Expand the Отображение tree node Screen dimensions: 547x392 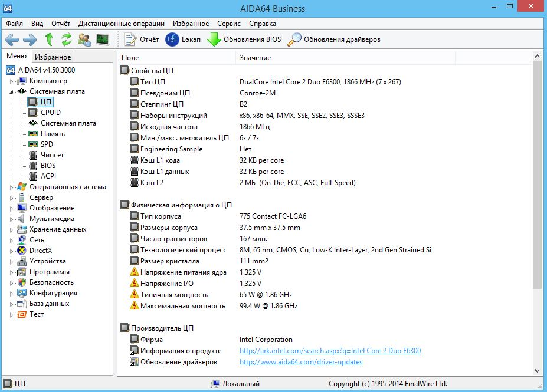point(12,209)
